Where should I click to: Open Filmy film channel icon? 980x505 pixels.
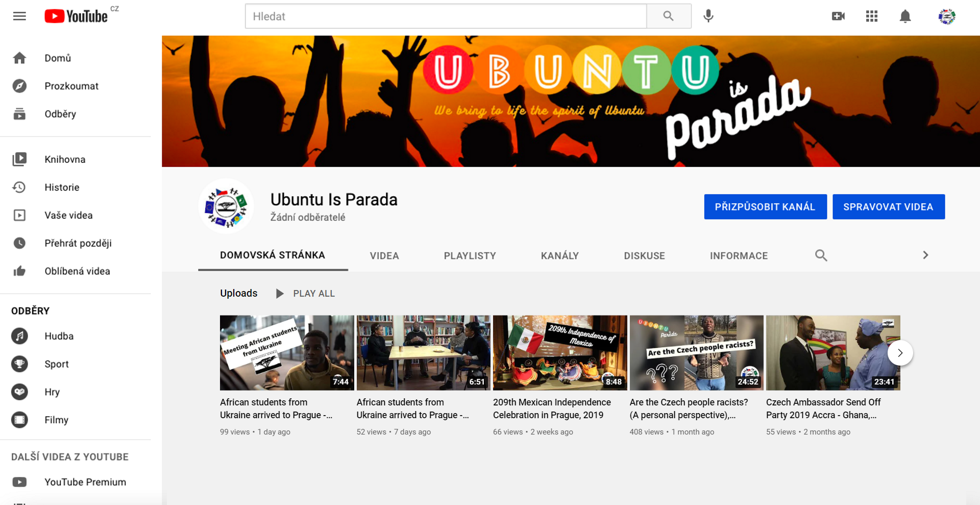click(19, 420)
